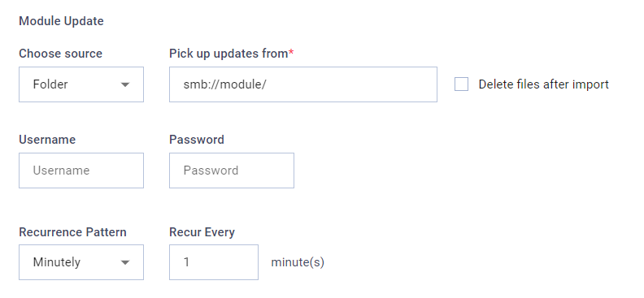Enable the Delete files after import checkbox
Screen dimensions: 644x298
[x=461, y=84]
